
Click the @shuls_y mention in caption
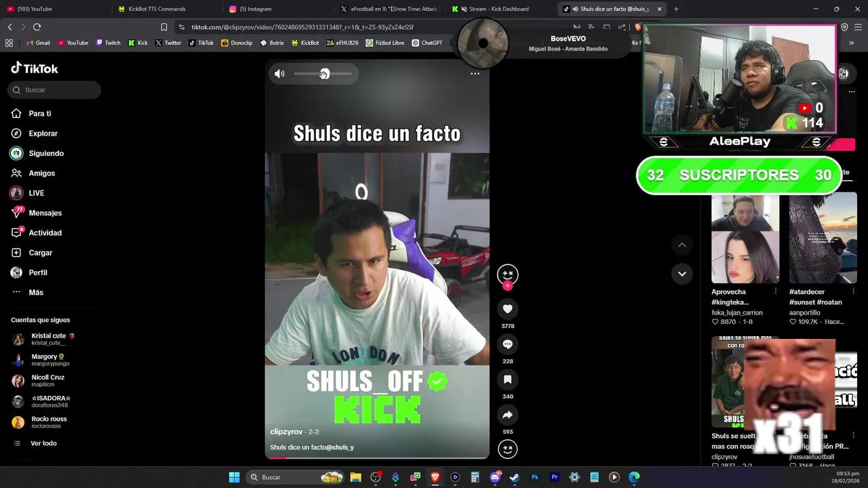click(x=340, y=447)
